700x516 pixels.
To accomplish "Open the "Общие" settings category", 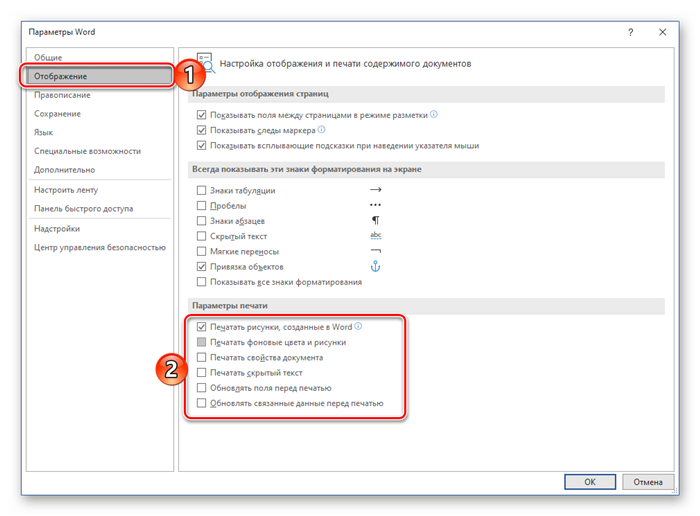I will pos(48,58).
